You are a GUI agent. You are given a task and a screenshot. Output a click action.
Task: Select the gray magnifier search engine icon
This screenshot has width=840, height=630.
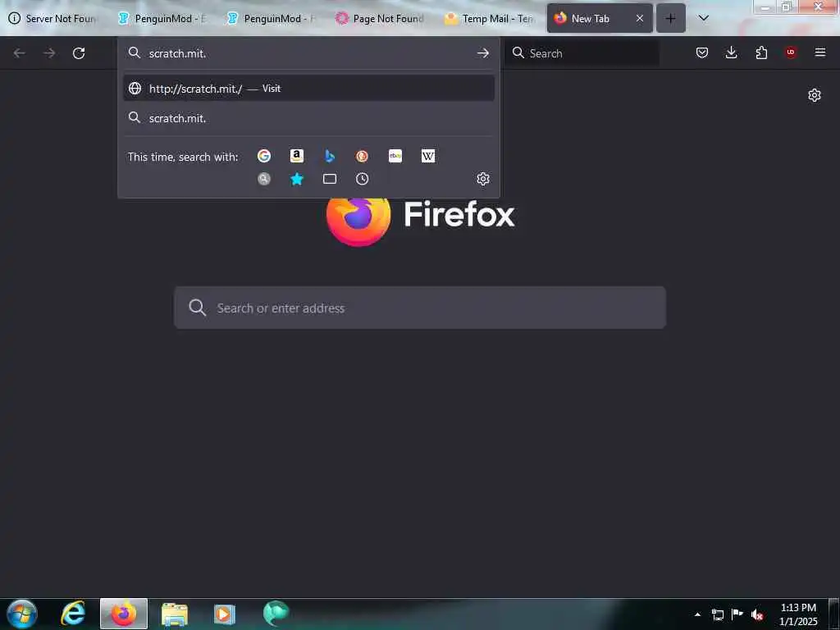pyautogui.click(x=263, y=179)
